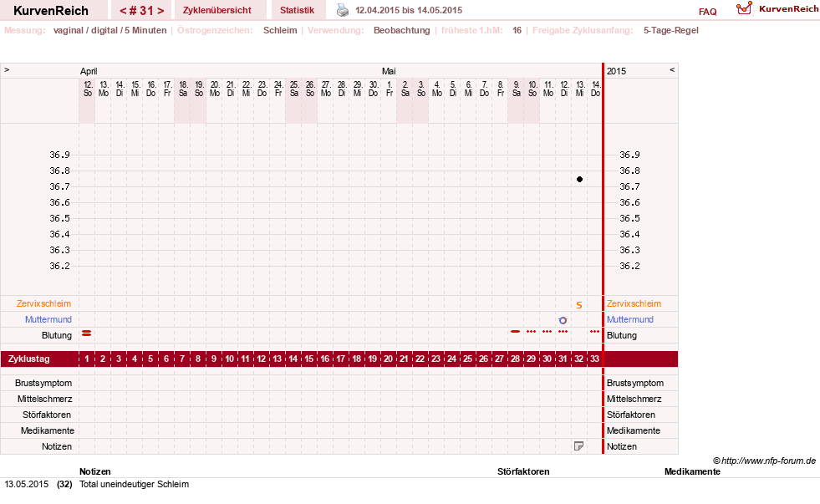Click the right 36.2 temperature axis label
Image resolution: width=820 pixels, height=504 pixels.
pyautogui.click(x=629, y=266)
